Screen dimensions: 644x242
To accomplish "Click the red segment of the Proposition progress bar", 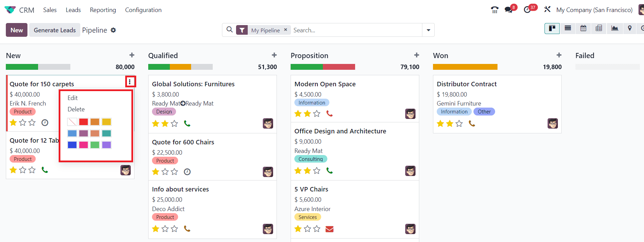I will (339, 67).
